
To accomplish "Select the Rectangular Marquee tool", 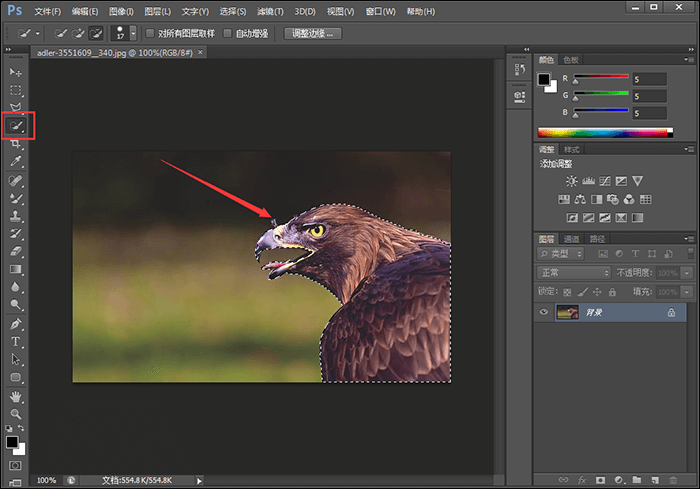I will (x=16, y=90).
